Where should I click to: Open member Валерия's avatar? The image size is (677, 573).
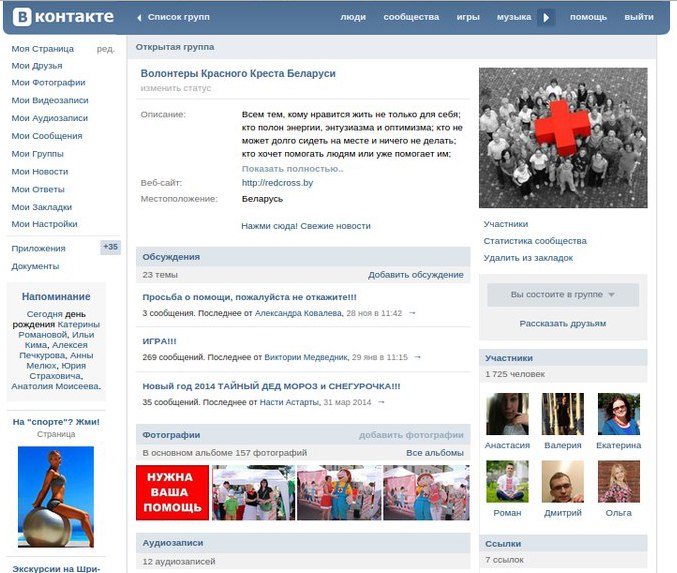563,414
